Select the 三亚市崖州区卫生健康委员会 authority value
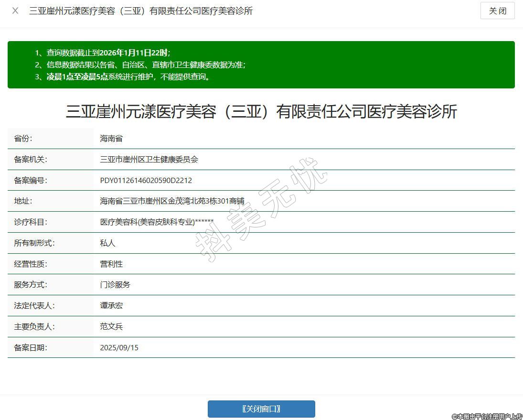523x420 pixels. pyautogui.click(x=149, y=160)
